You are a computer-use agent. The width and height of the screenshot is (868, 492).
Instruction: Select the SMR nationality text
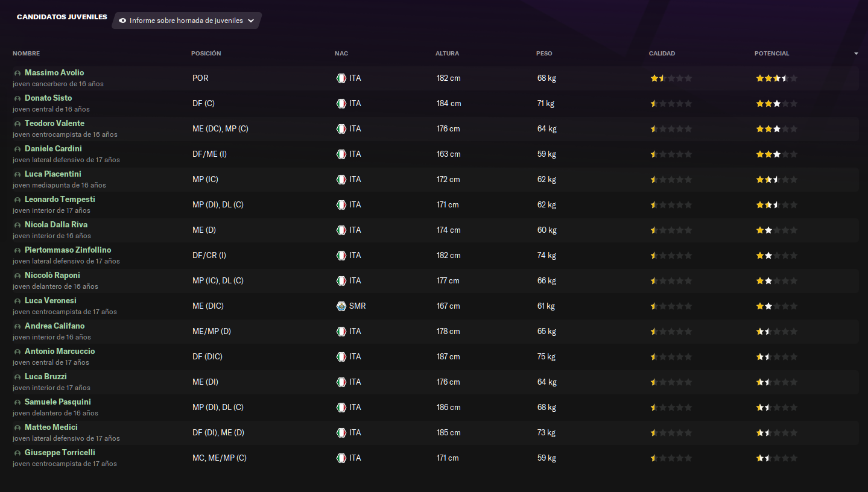point(357,306)
